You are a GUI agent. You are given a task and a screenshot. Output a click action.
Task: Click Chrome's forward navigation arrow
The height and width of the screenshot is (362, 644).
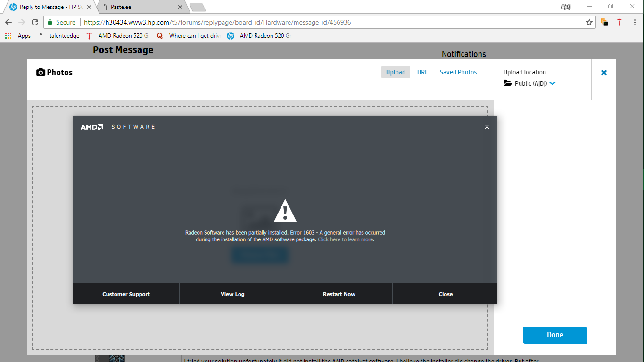click(22, 22)
